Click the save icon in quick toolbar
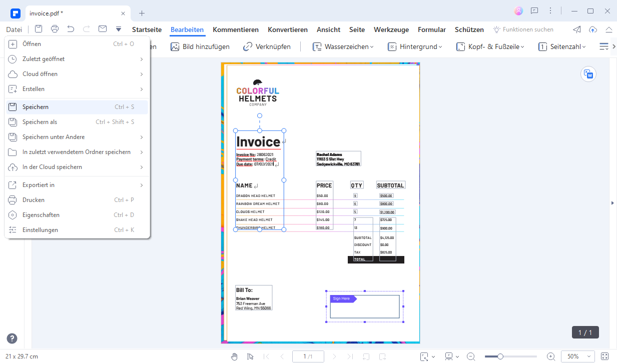617x364 pixels. [39, 29]
